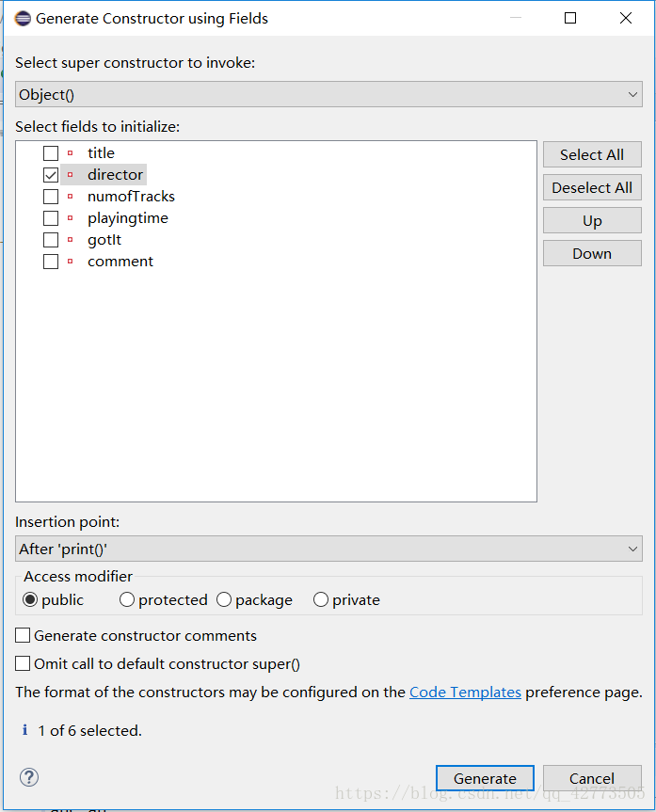Move field Down in the list
Screen dimensions: 656x812
point(592,253)
